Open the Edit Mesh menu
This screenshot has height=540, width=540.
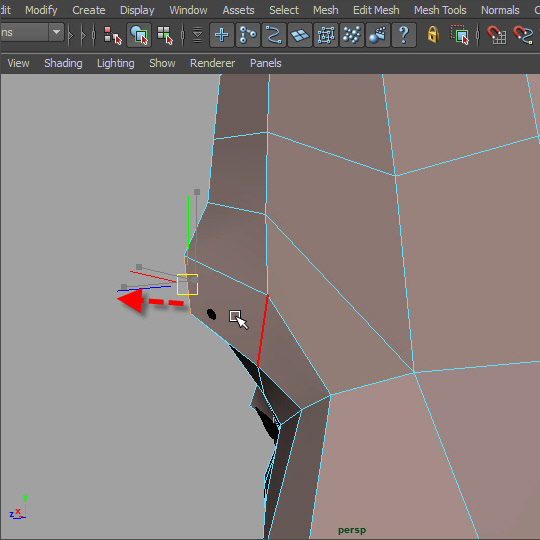pos(376,10)
